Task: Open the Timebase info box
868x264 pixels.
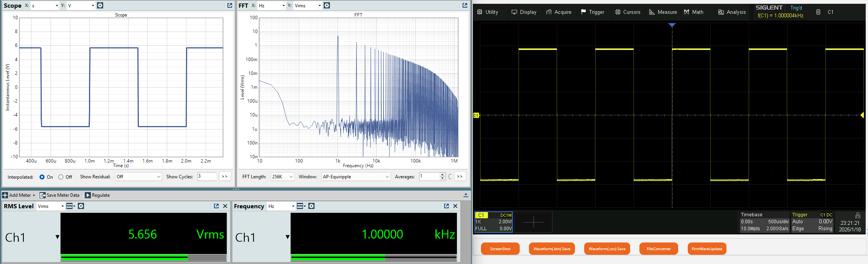Action: pos(764,222)
